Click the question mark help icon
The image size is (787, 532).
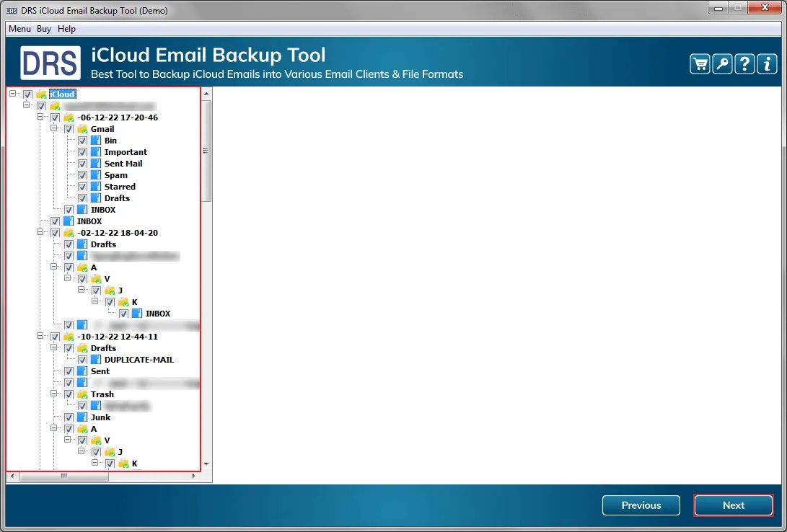744,63
